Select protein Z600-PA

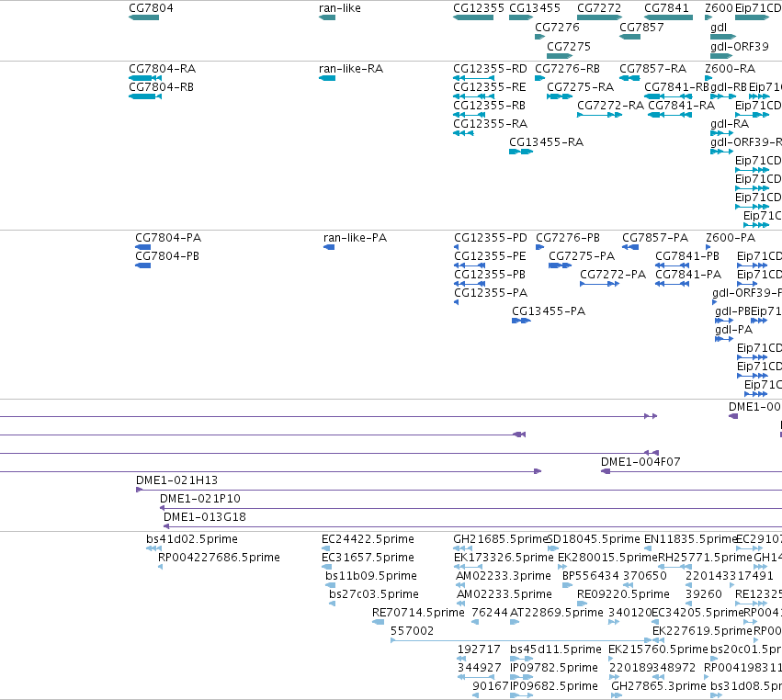pyautogui.click(x=731, y=238)
